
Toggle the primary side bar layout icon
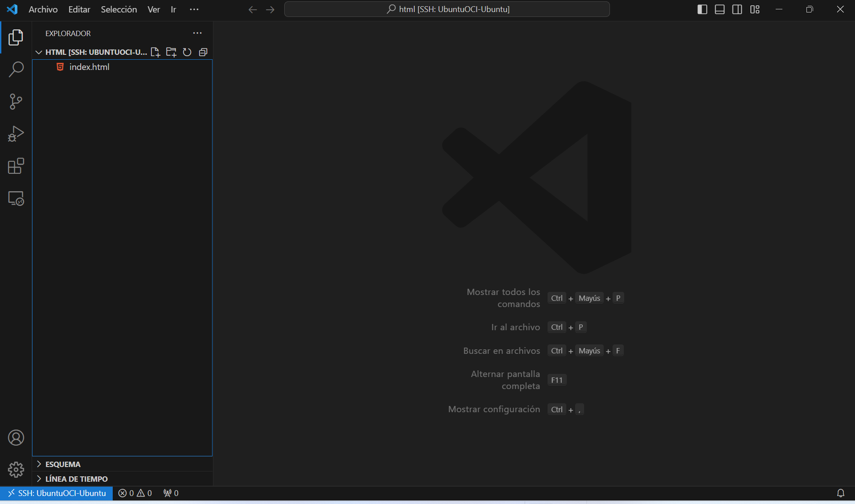tap(702, 9)
